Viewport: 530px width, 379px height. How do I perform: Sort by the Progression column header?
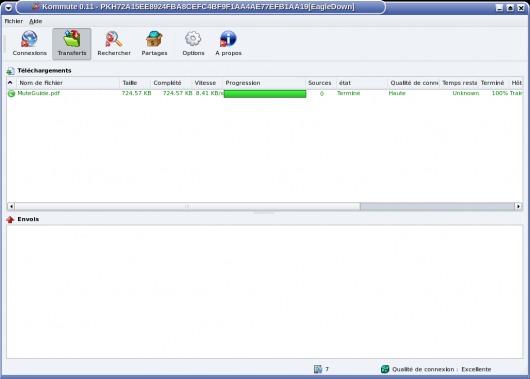coord(264,83)
